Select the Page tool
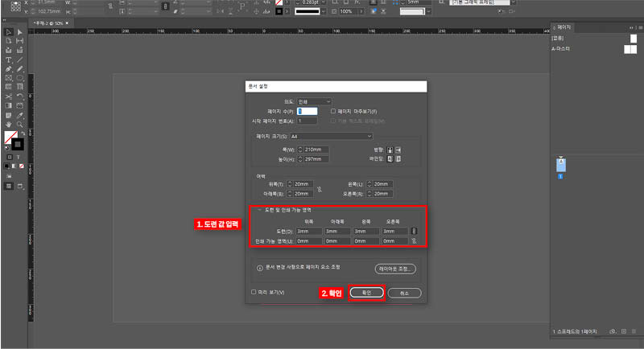The width and height of the screenshot is (644, 349). coord(8,41)
